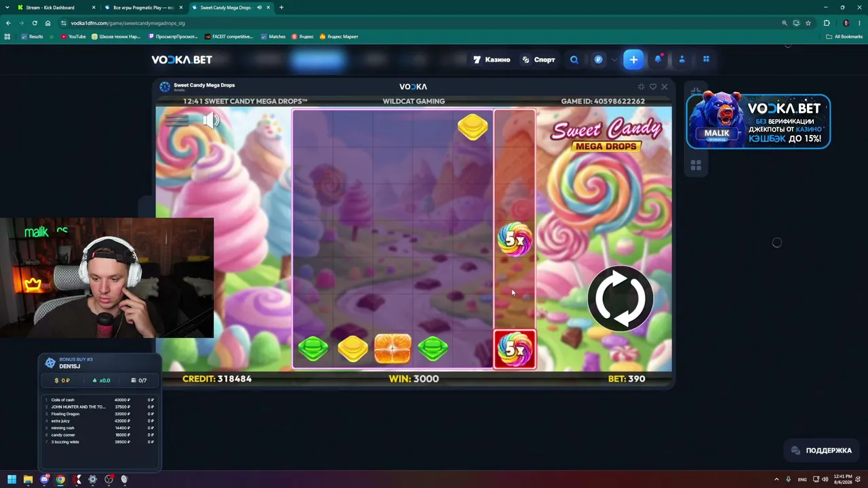Open the Яндекс Маркет bookmark
The height and width of the screenshot is (488, 868).
(x=338, y=37)
